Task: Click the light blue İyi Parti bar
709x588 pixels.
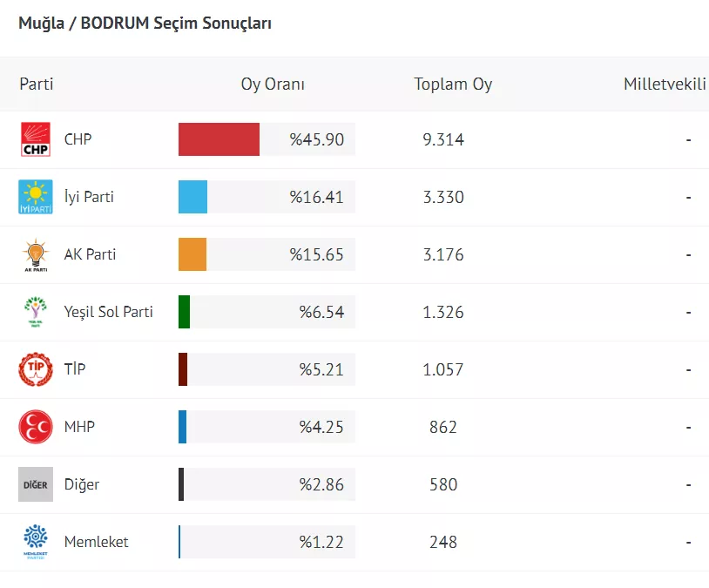Action: click(192, 197)
